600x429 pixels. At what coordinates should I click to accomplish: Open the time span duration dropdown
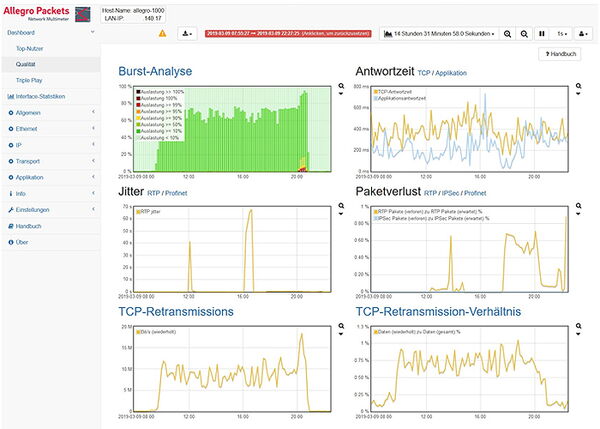[438, 33]
